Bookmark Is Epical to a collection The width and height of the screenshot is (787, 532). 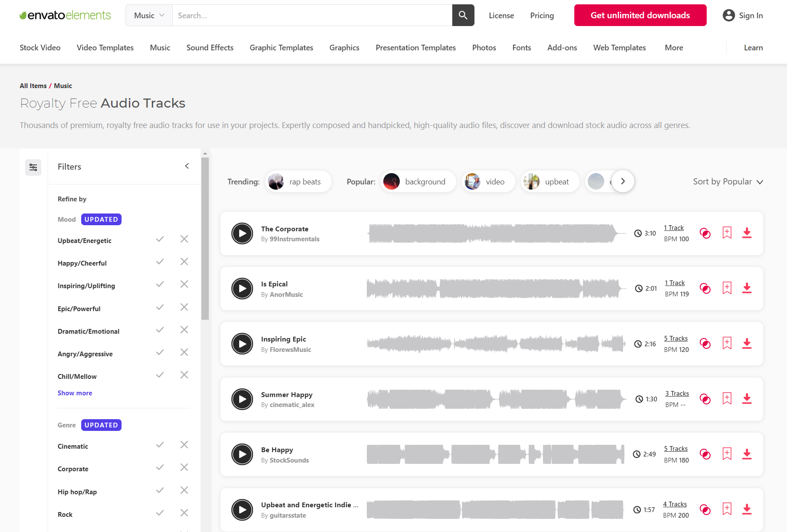click(727, 288)
